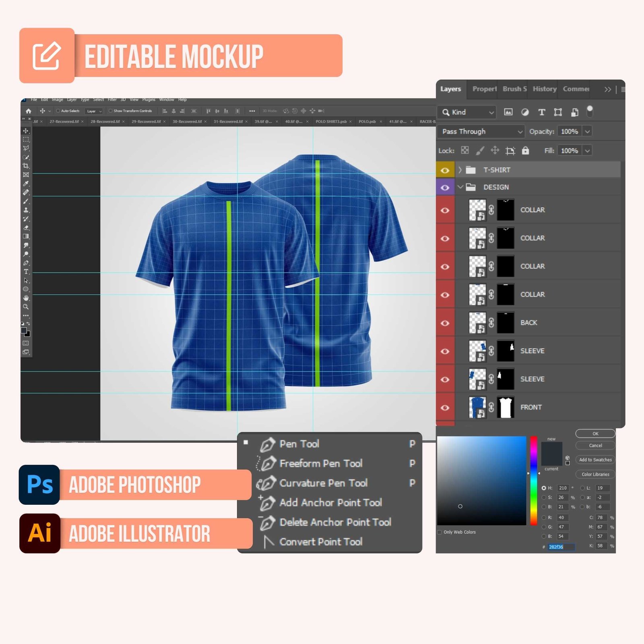This screenshot has height=644, width=644.
Task: Open the Window menu
Action: (167, 99)
